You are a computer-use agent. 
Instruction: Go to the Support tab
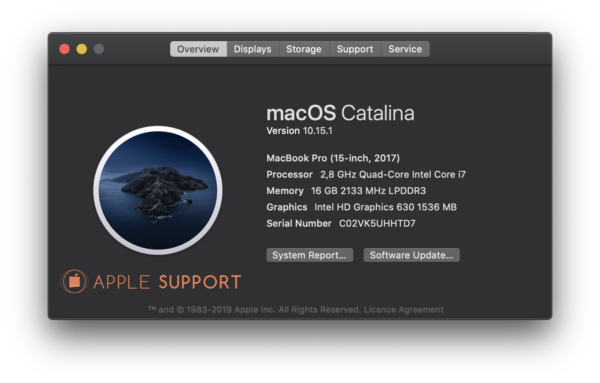point(355,49)
